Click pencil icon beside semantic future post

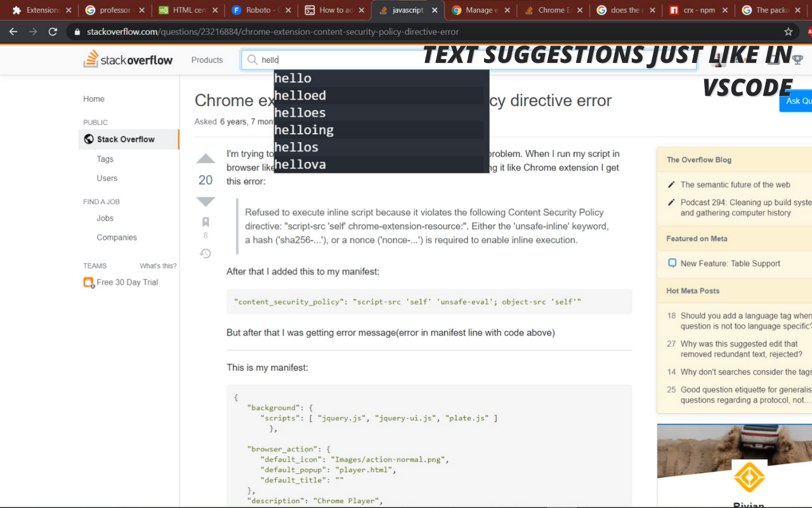point(672,184)
